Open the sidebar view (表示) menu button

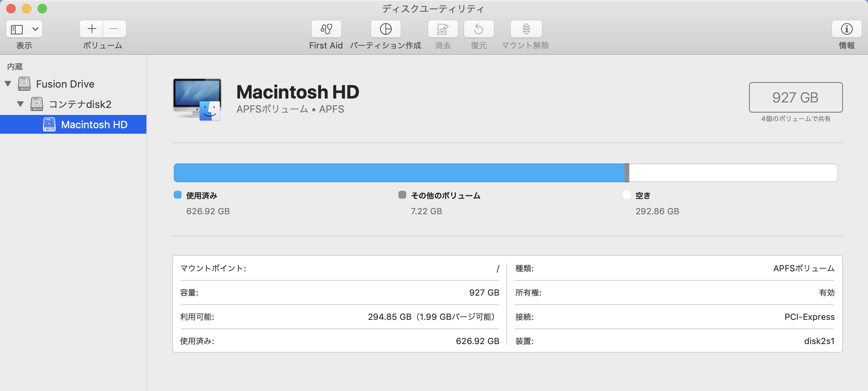24,29
